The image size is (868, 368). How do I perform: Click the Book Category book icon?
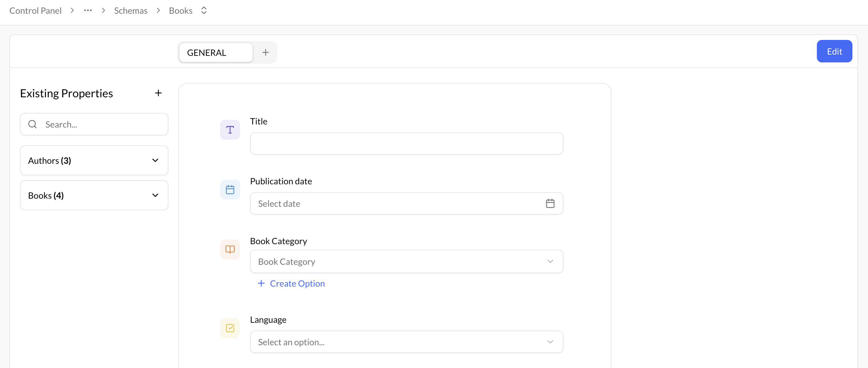(230, 249)
